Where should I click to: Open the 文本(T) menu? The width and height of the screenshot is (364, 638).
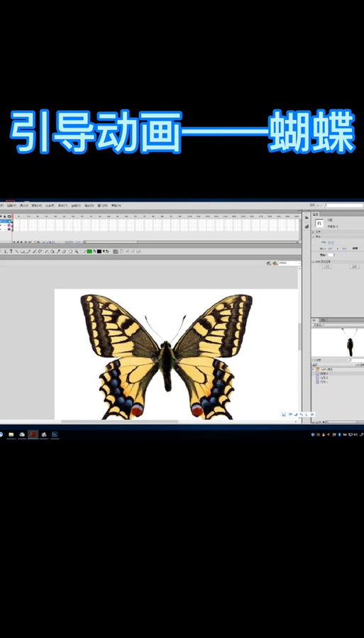(50, 206)
